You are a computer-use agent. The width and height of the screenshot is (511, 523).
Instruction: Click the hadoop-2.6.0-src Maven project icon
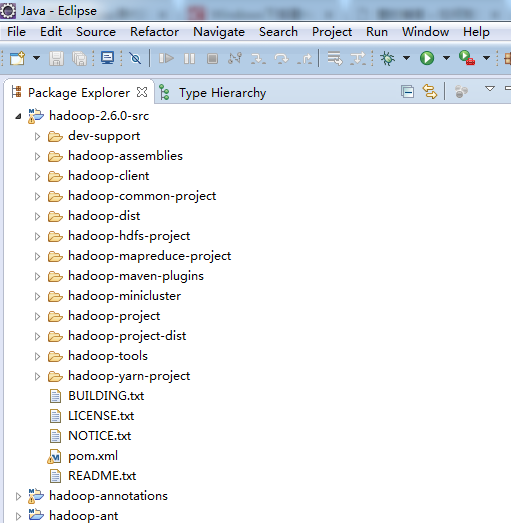[36, 116]
